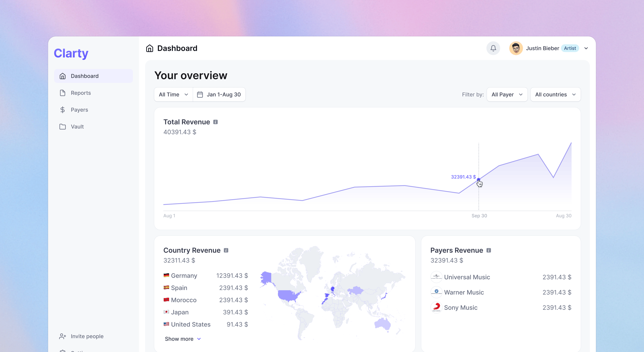Click the Payers Revenue info icon
This screenshot has width=644, height=352.
pyautogui.click(x=489, y=250)
